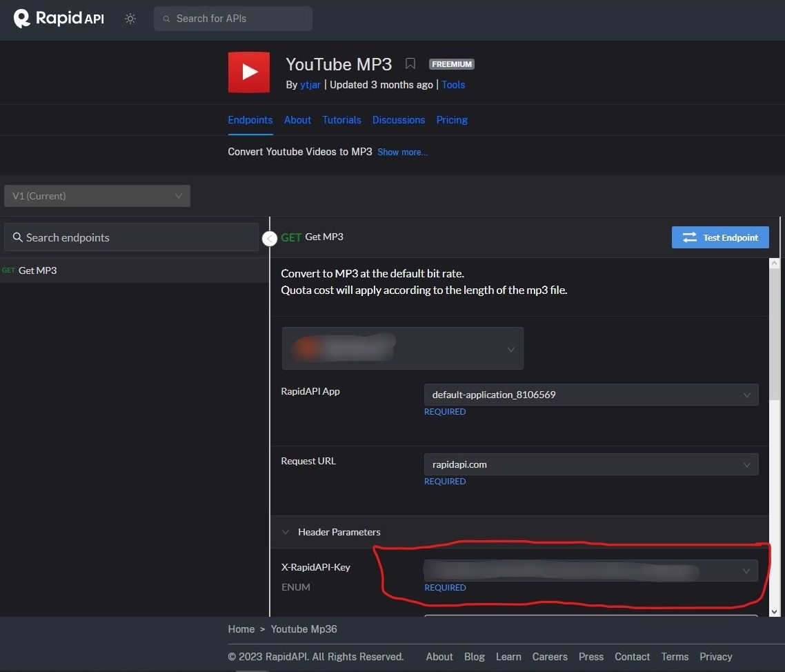
Task: Click the RapidAPI logo
Action: point(59,19)
